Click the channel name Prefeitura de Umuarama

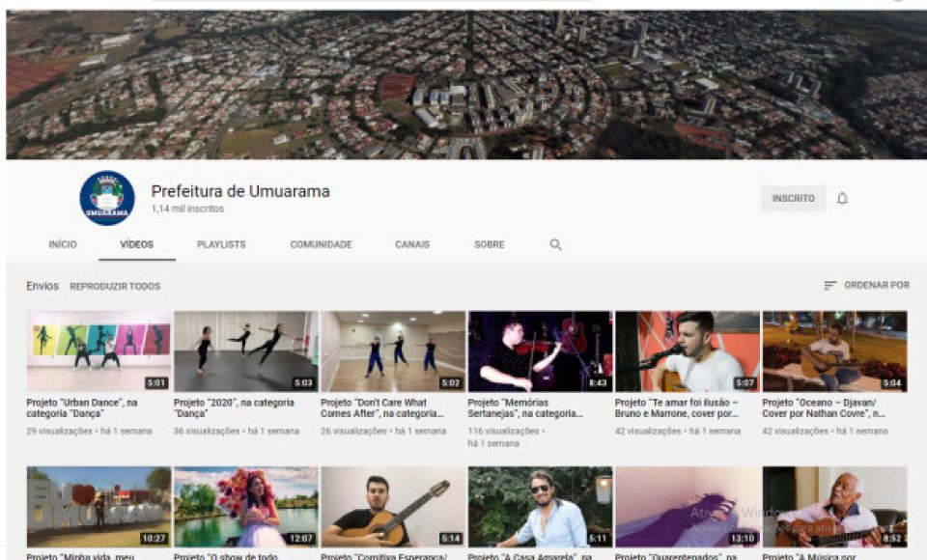[x=240, y=191]
